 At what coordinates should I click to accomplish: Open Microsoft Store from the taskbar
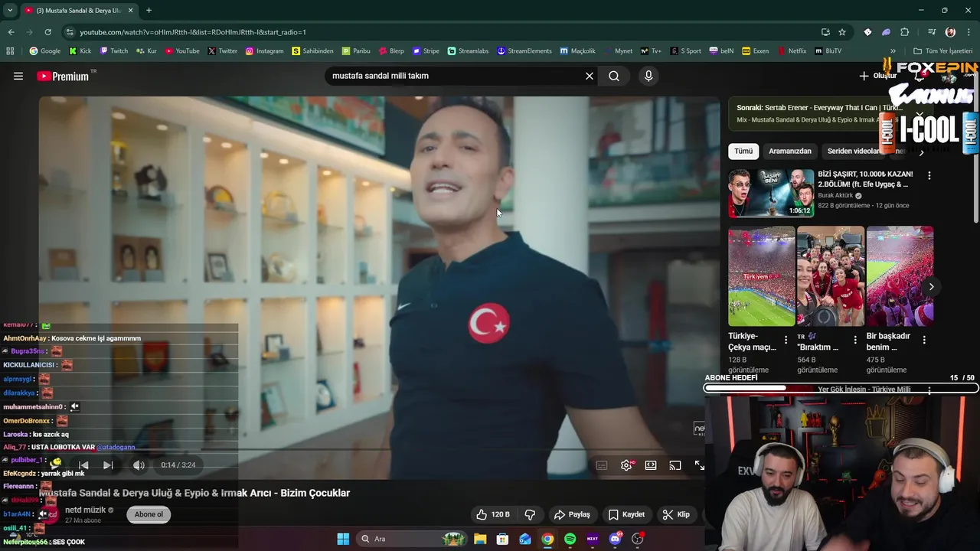(502, 539)
